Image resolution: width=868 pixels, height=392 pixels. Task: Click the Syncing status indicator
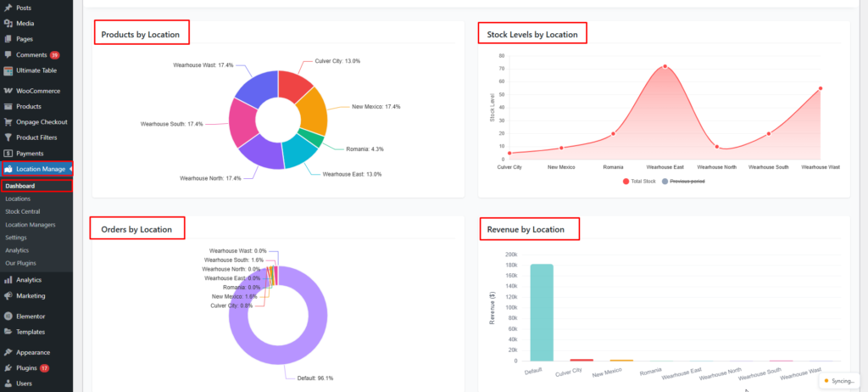coord(840,380)
